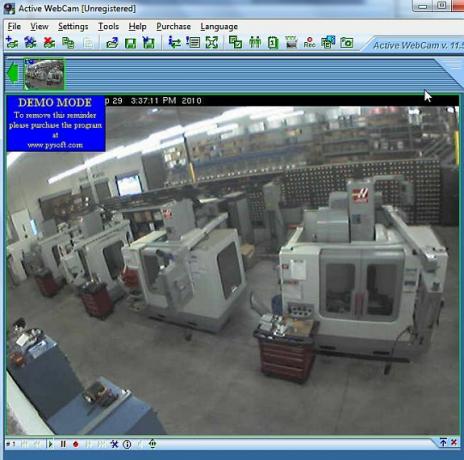Open the Settings menu
464x460 pixels.
click(73, 26)
